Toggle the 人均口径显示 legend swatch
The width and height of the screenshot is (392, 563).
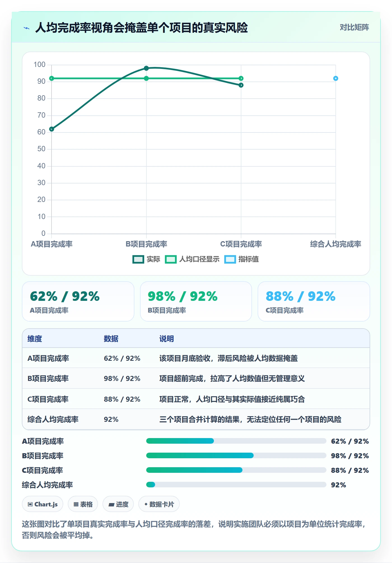click(171, 259)
